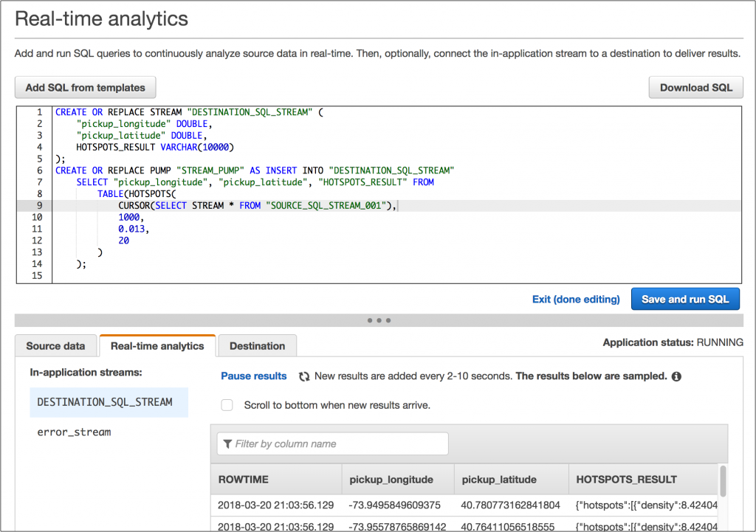Screen dimensions: 756x532
Task: Click the Exit (done editing) link
Action: pyautogui.click(x=576, y=300)
